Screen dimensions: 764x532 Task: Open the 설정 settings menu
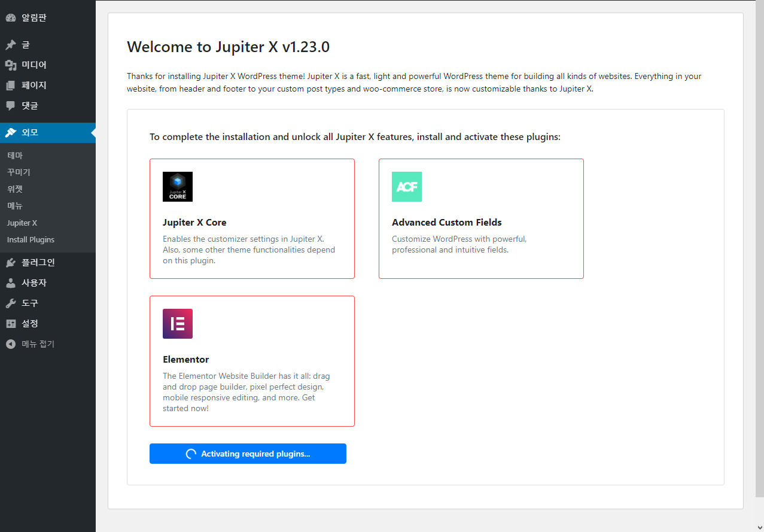[x=48, y=324]
